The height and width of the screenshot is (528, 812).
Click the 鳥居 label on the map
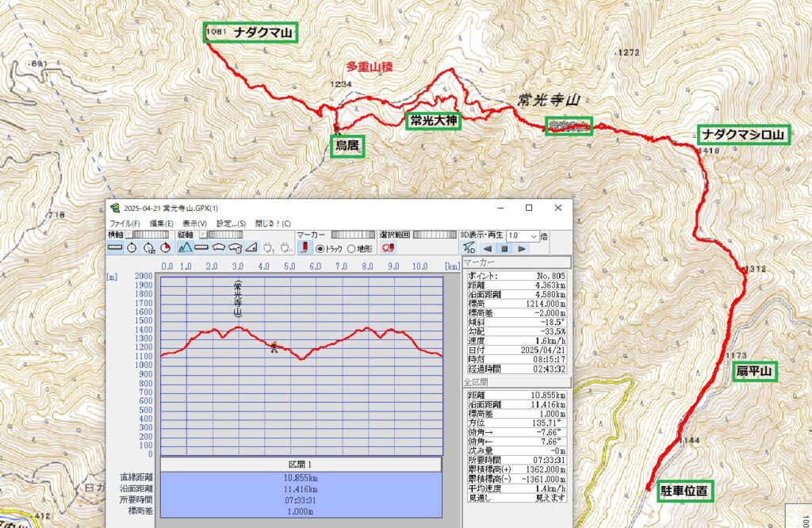coord(347,146)
